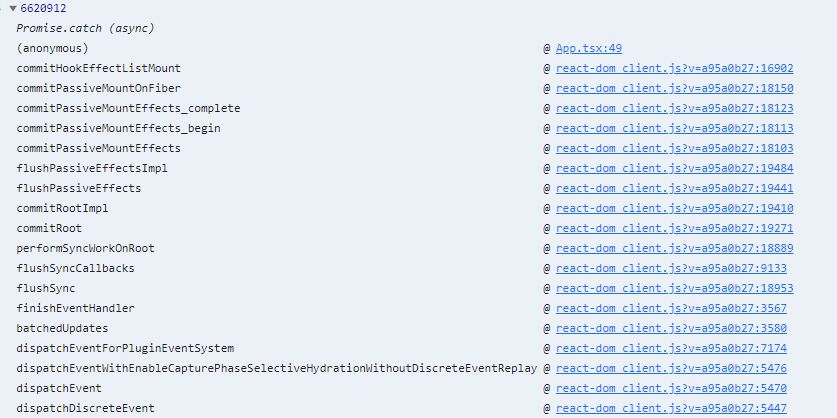This screenshot has width=837, height=418.
Task: Click the dispatchEventForPluginEventSystem frame
Action: point(125,349)
